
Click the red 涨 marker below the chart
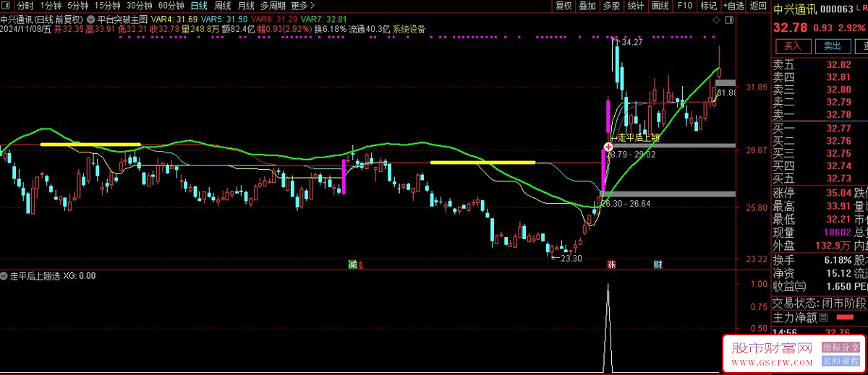click(611, 264)
